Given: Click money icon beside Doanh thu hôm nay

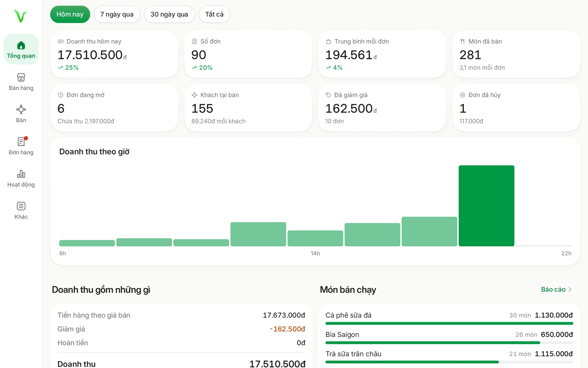Looking at the screenshot, I should pos(61,41).
